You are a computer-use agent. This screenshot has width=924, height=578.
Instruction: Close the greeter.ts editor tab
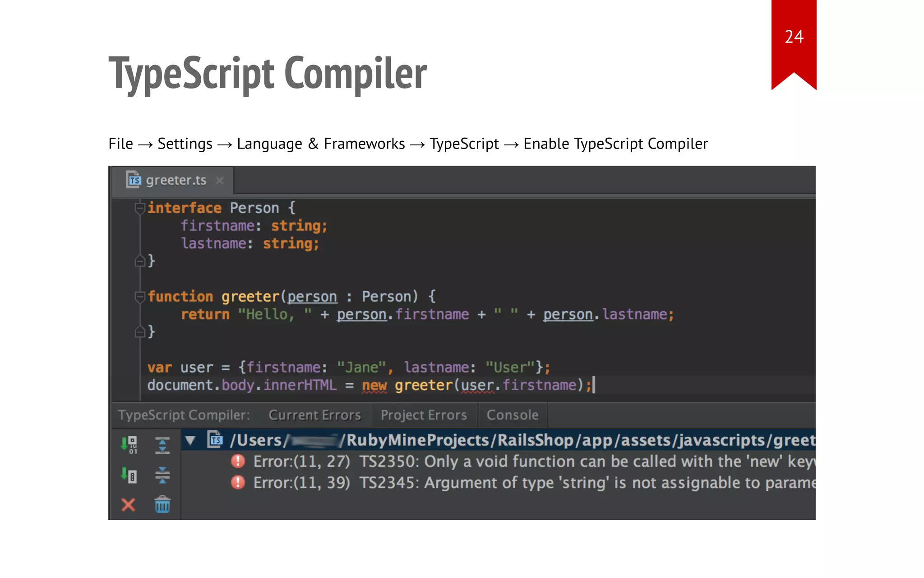(x=220, y=180)
